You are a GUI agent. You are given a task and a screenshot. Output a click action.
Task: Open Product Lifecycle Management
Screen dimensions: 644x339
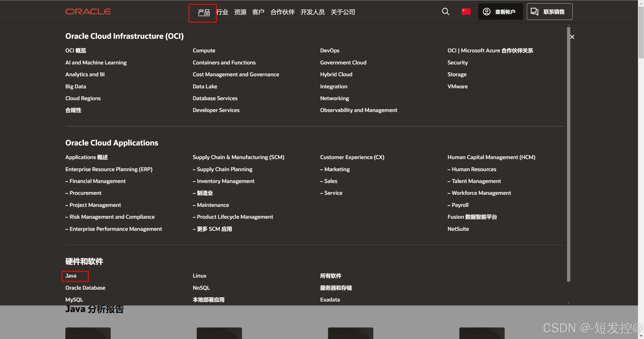tap(233, 217)
